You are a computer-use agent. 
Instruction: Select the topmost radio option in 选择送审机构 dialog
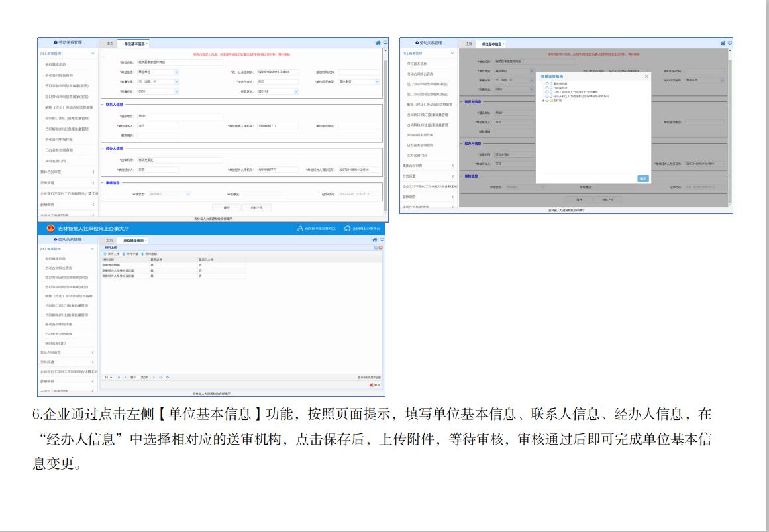547,84
